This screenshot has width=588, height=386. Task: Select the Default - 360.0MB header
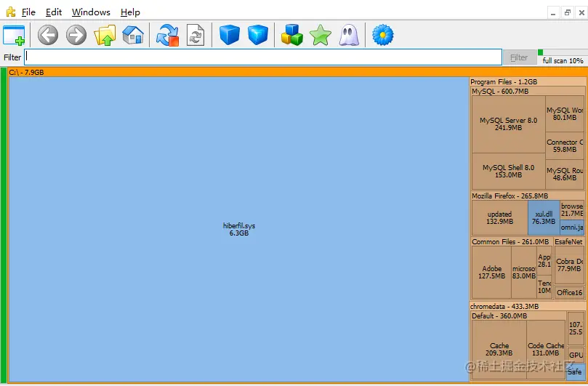click(x=519, y=316)
